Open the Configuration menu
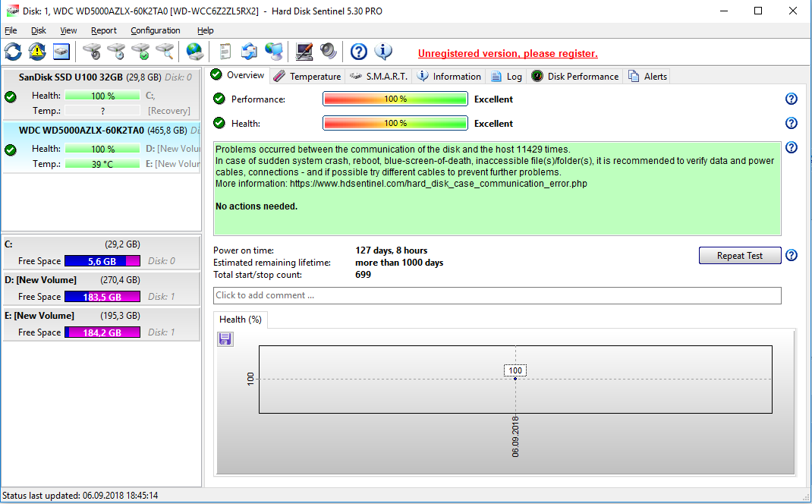The height and width of the screenshot is (504, 812). (155, 30)
